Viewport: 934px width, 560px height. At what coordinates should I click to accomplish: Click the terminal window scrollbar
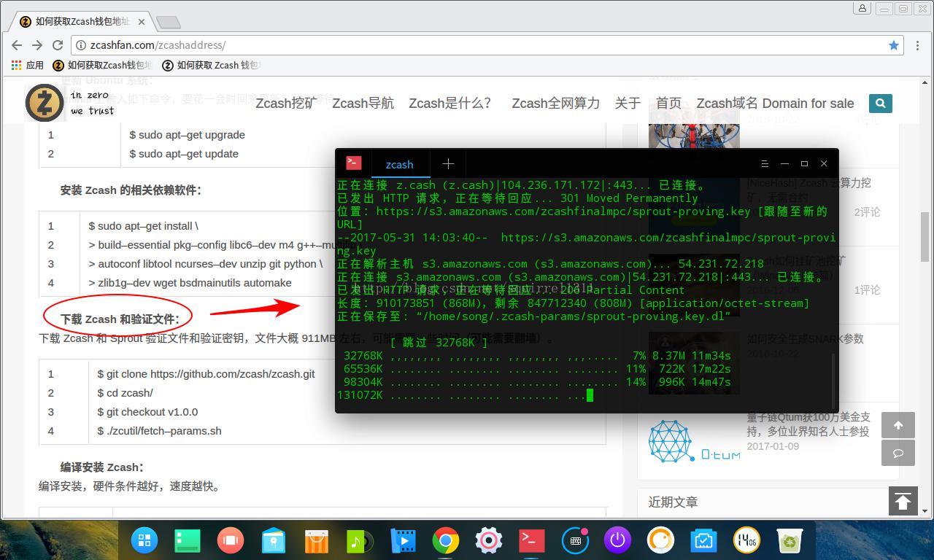coord(835,381)
